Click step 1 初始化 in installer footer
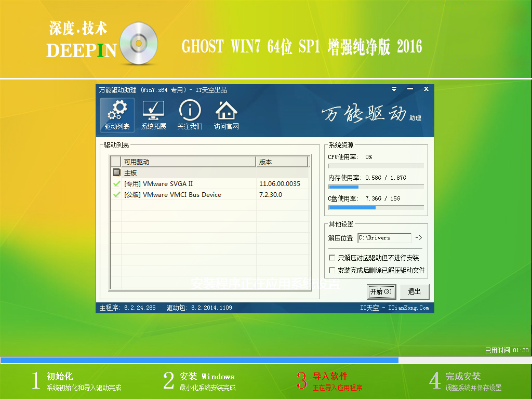This screenshot has width=532, height=399. coord(77,381)
